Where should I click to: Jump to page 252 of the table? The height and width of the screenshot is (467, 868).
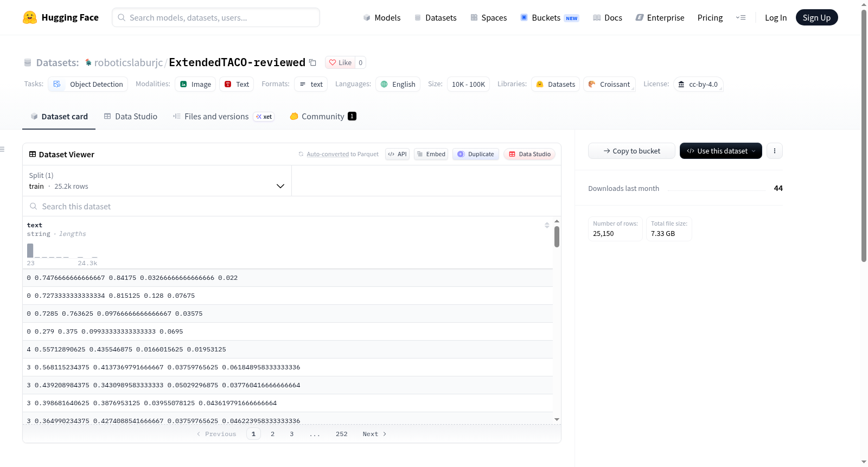coord(341,434)
